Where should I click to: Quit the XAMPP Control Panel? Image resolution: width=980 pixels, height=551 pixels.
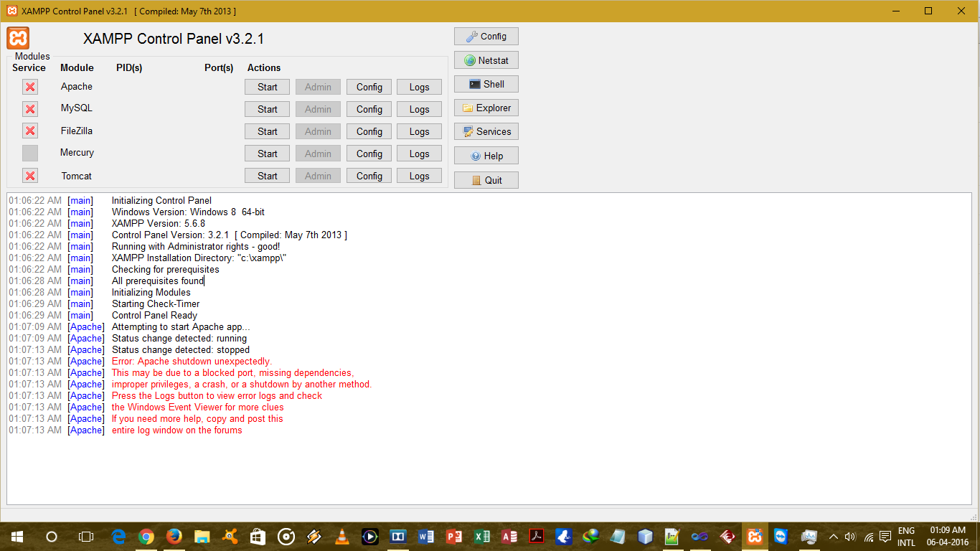(486, 180)
